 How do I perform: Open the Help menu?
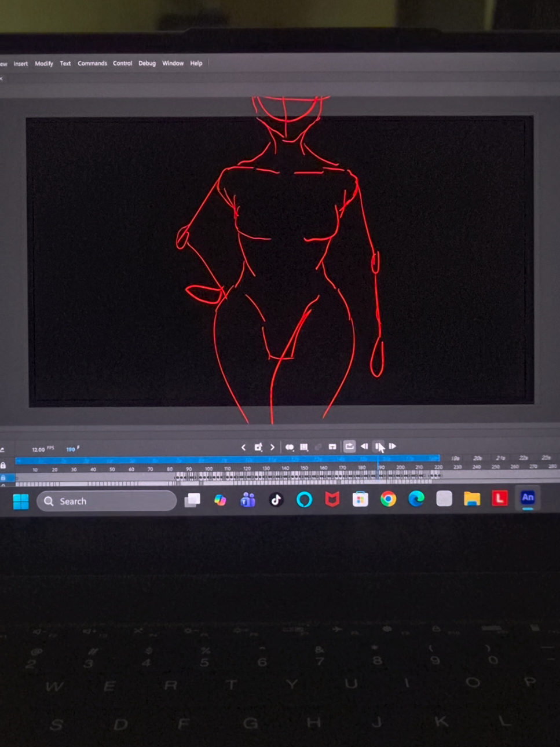pyautogui.click(x=196, y=64)
